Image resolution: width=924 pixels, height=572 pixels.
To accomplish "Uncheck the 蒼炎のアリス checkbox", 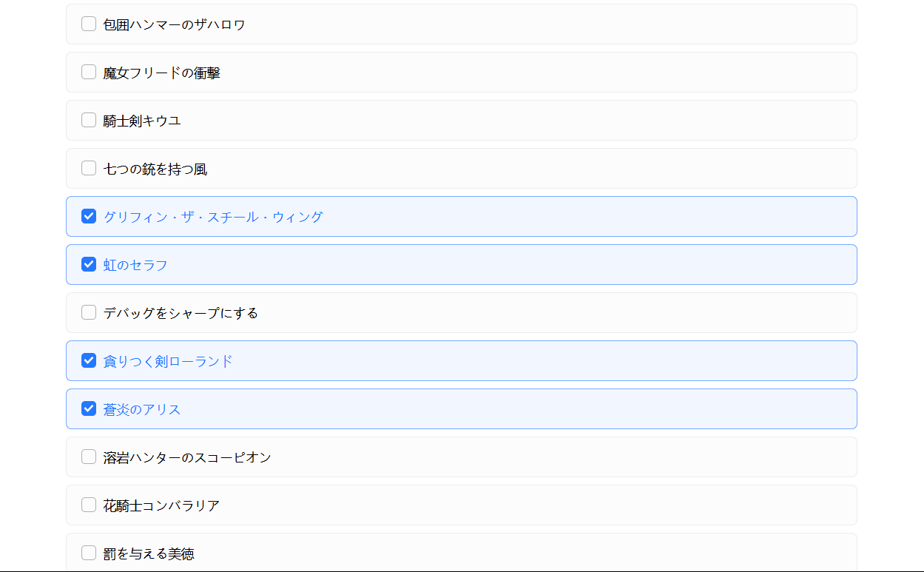I will coord(89,408).
